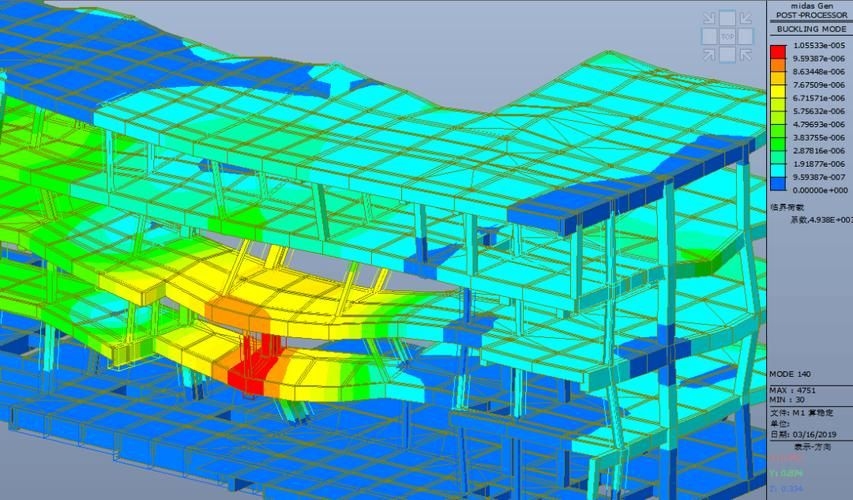This screenshot has width=853, height=500.
Task: Click the TOP center view cube face
Action: pyautogui.click(x=727, y=37)
